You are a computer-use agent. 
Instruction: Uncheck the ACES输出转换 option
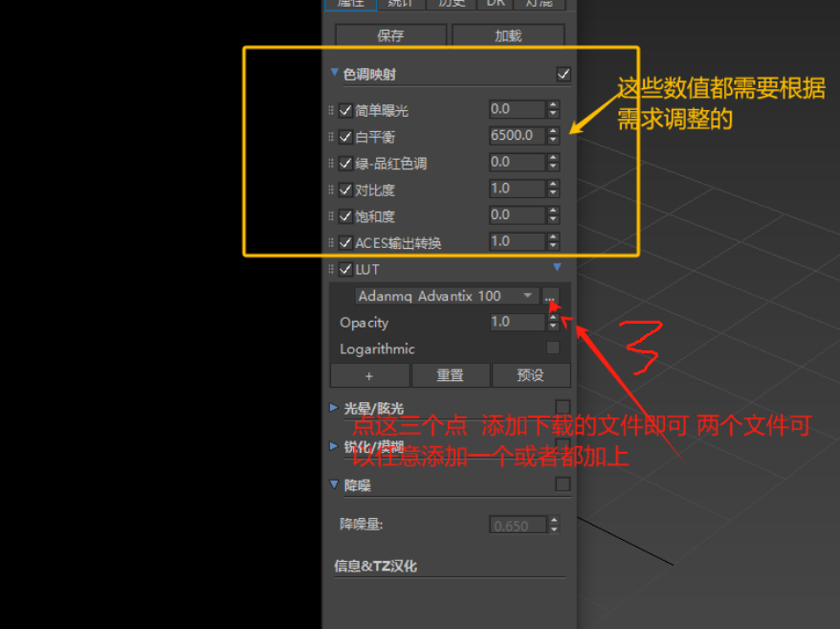345,243
